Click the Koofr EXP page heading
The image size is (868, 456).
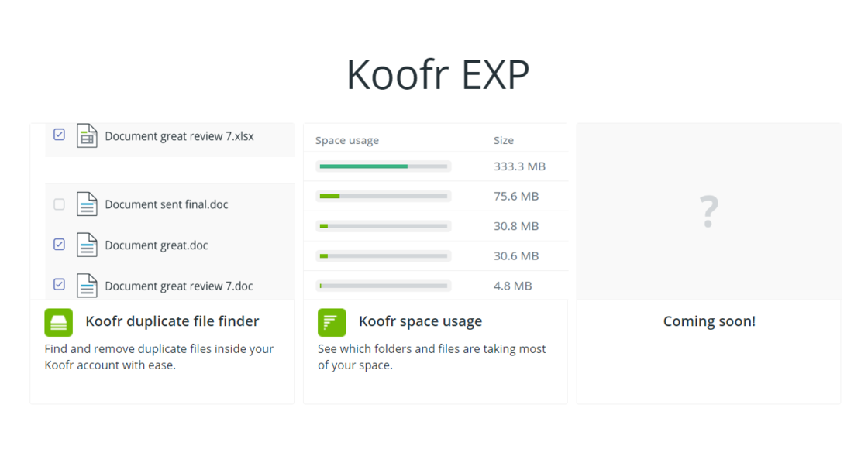click(x=437, y=75)
